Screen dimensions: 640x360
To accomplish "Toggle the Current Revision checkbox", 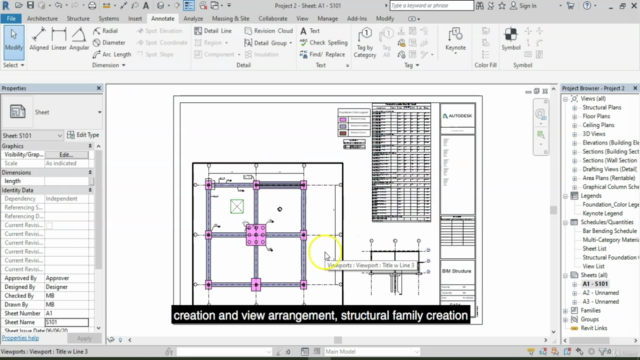I will (x=49, y=225).
